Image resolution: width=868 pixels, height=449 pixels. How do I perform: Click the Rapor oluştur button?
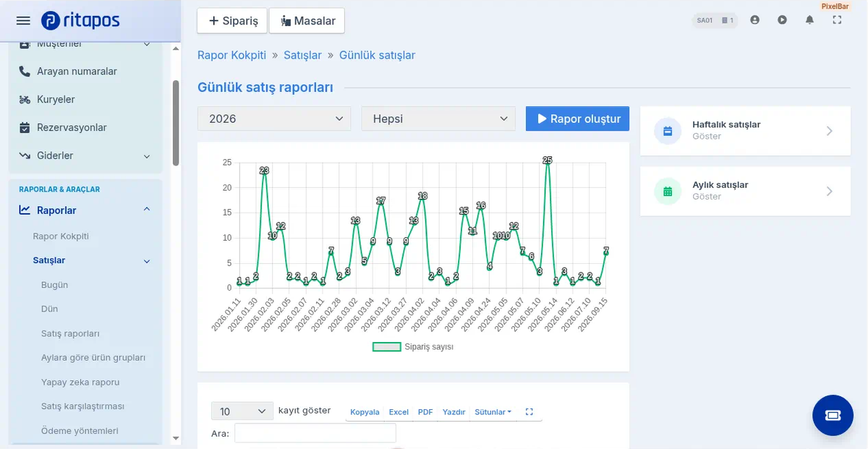coord(578,119)
